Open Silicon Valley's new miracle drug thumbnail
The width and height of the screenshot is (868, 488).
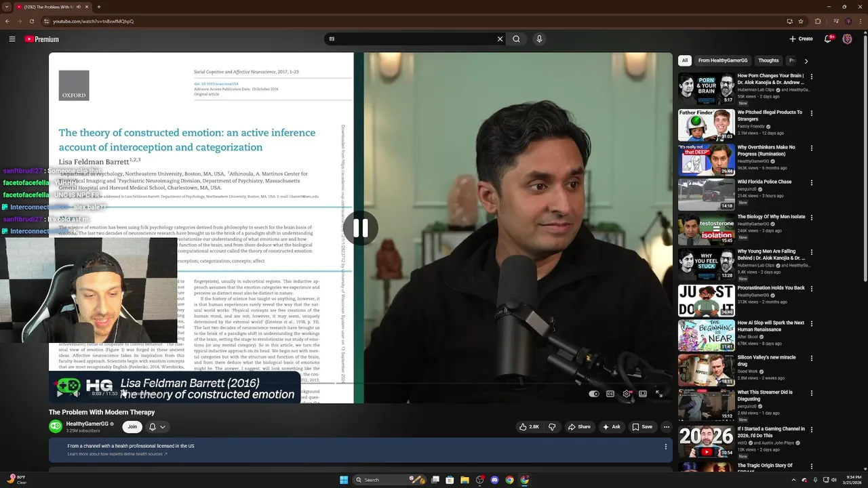tap(707, 370)
